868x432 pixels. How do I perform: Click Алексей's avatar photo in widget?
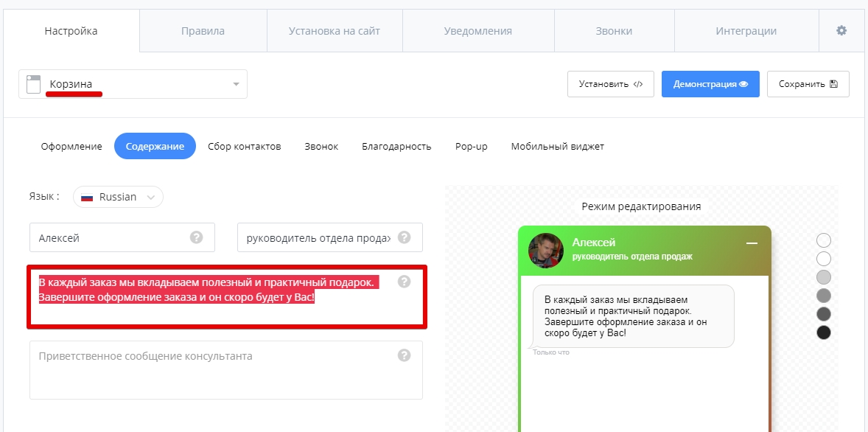[546, 251]
